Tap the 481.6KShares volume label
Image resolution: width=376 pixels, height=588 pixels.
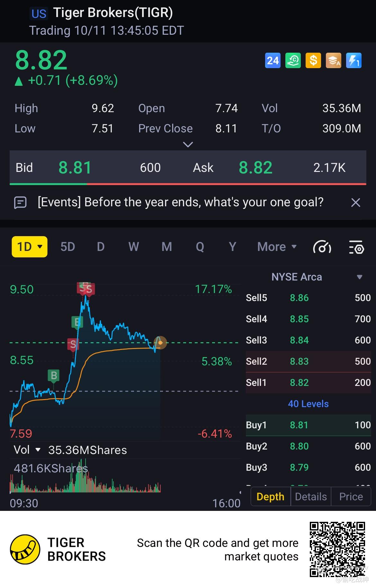51,468
